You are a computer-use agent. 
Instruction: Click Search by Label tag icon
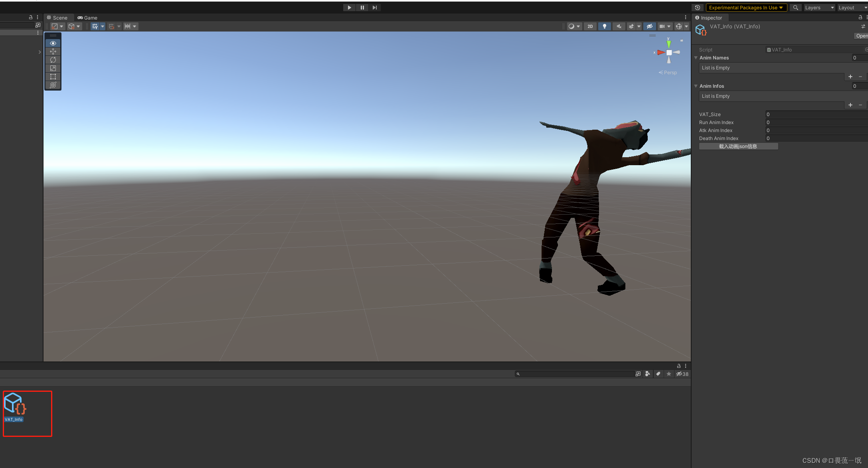click(x=658, y=374)
